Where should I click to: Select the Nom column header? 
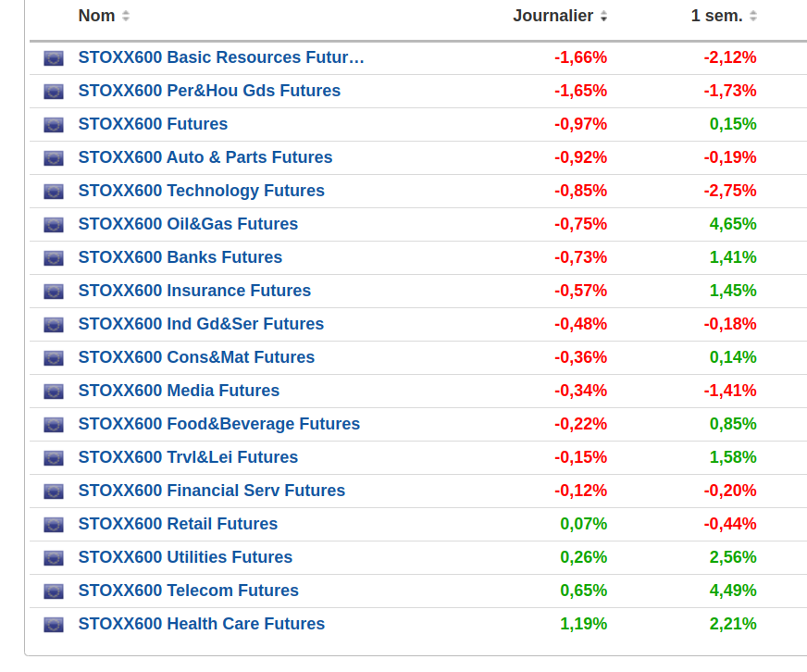[x=96, y=16]
